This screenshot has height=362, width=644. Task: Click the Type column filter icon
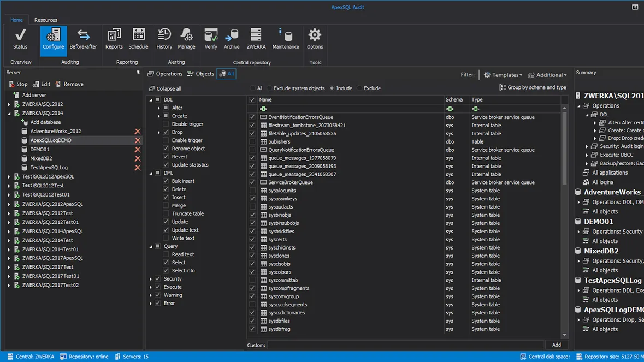[x=476, y=109]
